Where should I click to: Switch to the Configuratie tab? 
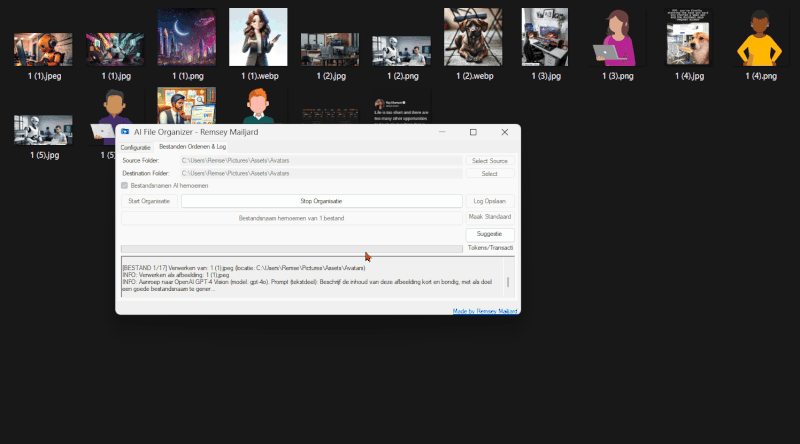(136, 147)
